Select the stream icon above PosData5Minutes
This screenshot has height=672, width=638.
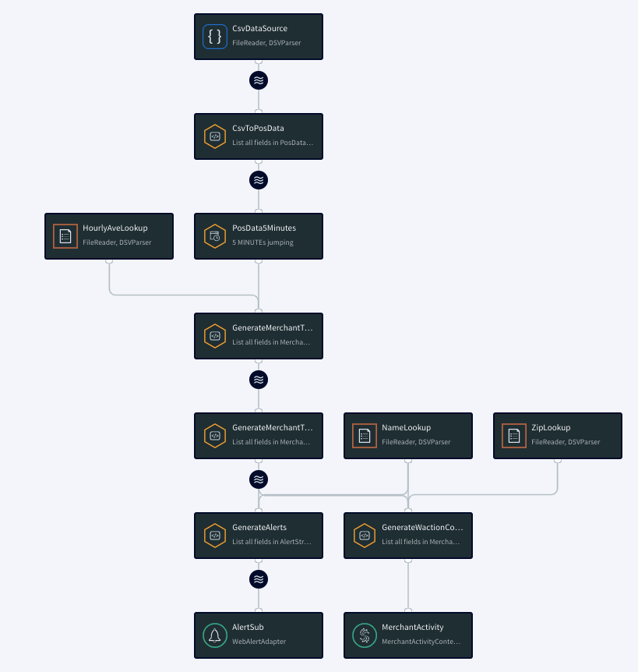click(258, 180)
